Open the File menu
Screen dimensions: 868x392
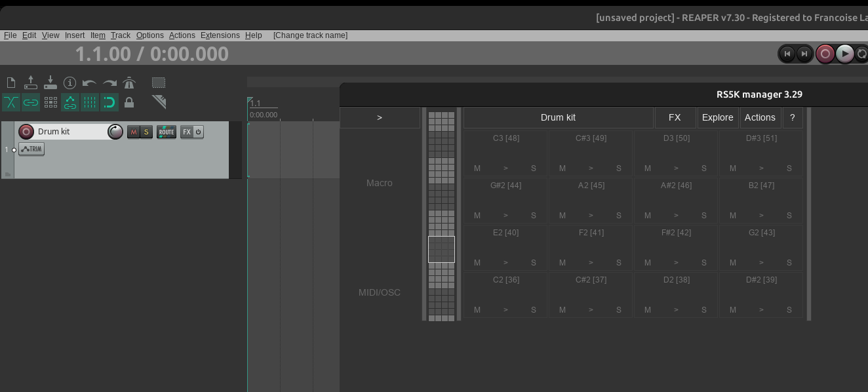coord(10,35)
